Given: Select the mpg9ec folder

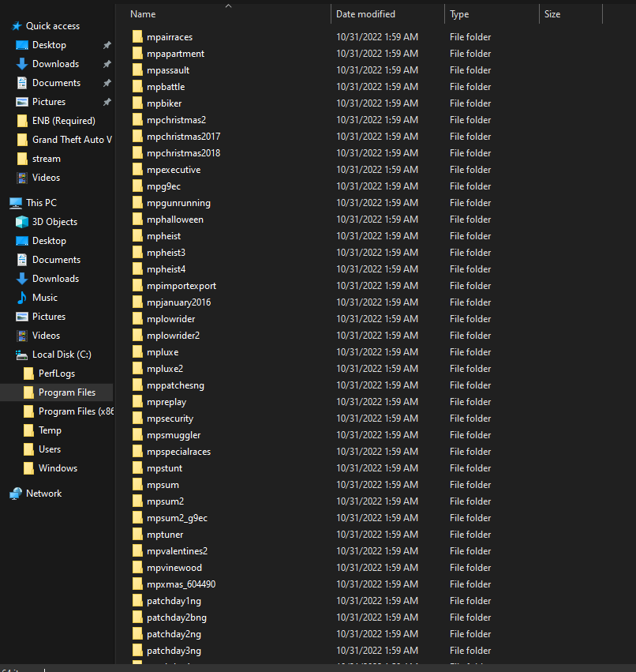Looking at the screenshot, I should (163, 186).
